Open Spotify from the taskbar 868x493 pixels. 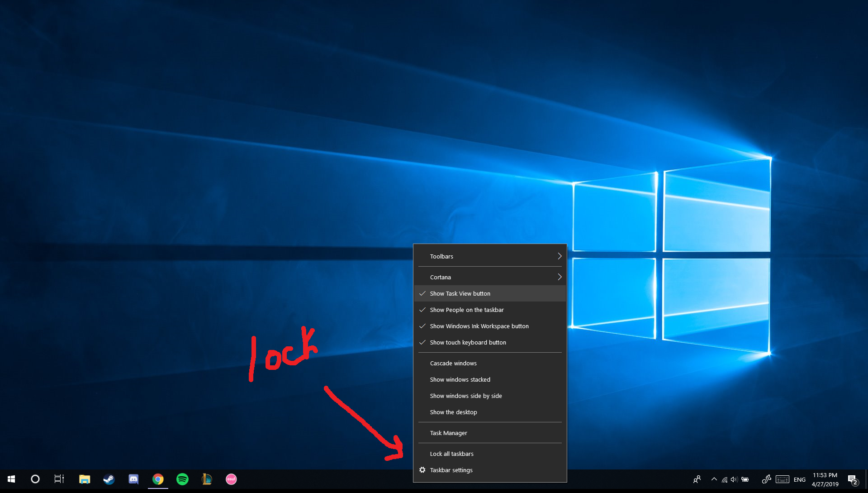pos(182,479)
